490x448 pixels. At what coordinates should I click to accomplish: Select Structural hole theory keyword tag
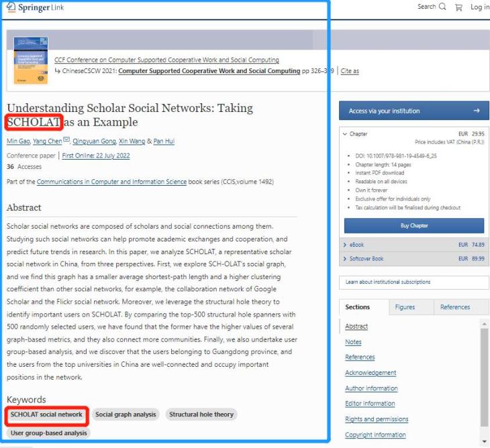tap(201, 414)
